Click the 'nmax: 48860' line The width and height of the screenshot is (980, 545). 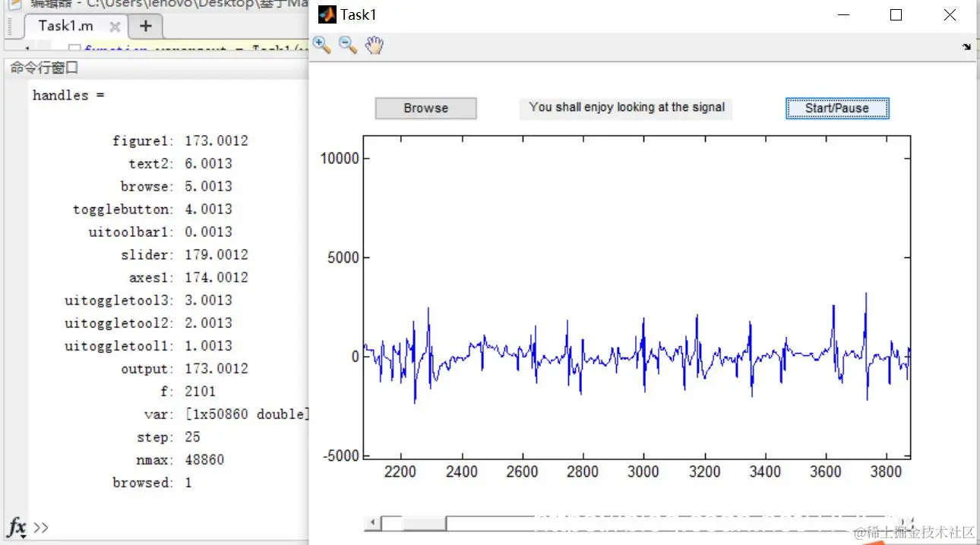click(180, 460)
